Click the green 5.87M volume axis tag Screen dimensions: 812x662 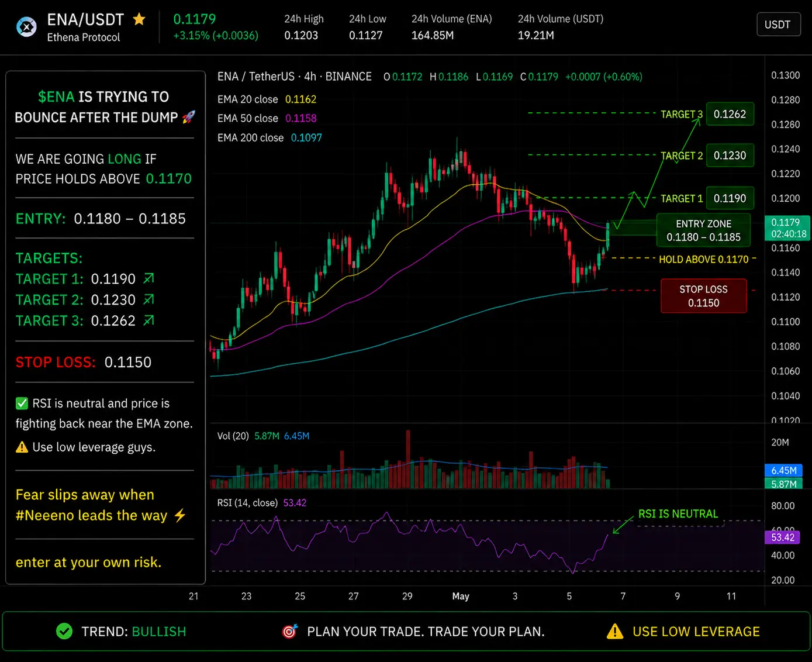[x=784, y=484]
